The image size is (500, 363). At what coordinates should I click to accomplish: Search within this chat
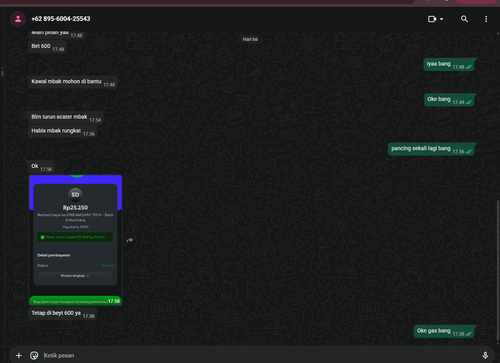[x=464, y=19]
